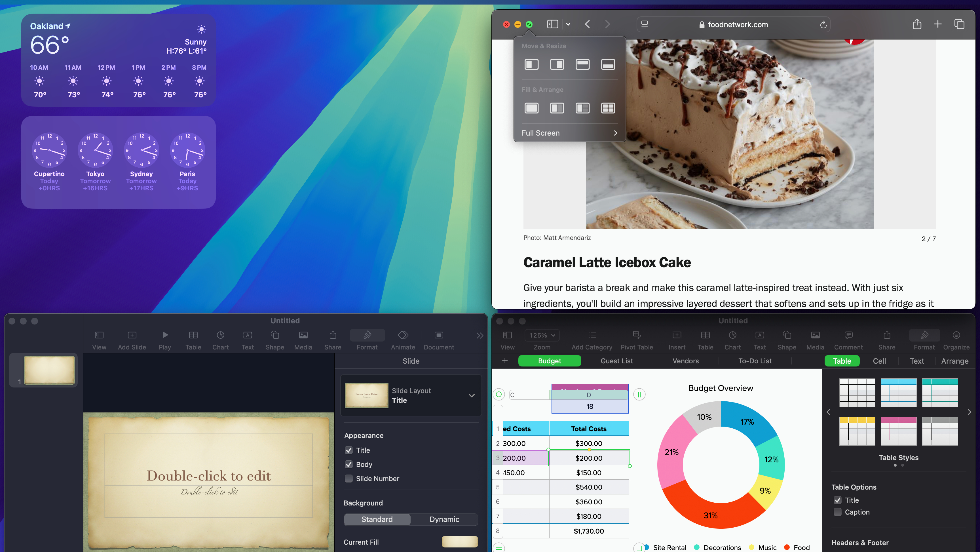Viewport: 980px width, 552px height.
Task: Insert Chart from Keynote toolbar
Action: pyautogui.click(x=220, y=340)
